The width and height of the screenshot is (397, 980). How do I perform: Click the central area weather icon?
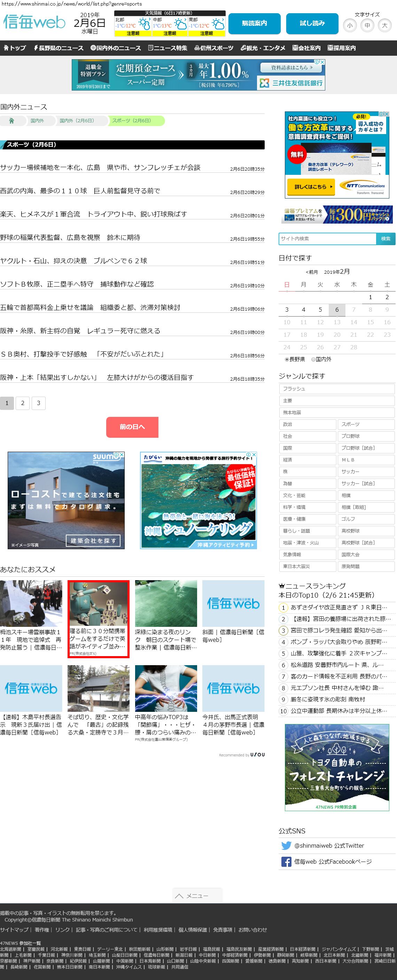tap(181, 24)
